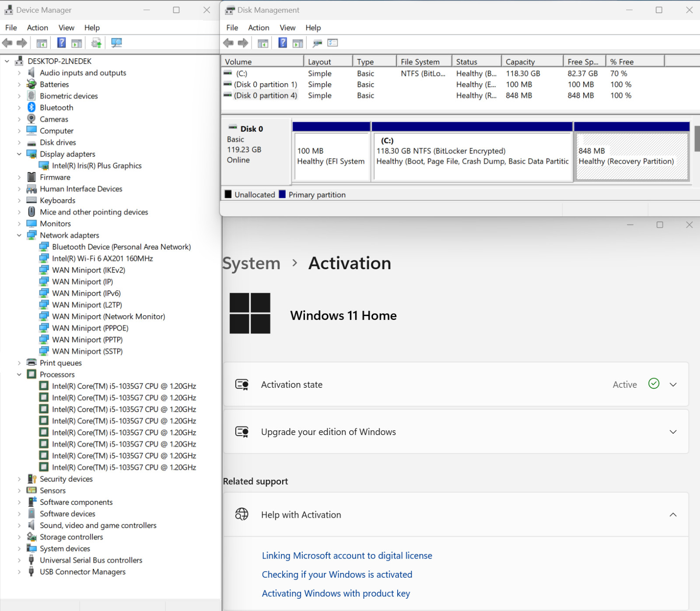This screenshot has width=700, height=611.
Task: Click the Security devices icon
Action: tap(31, 479)
